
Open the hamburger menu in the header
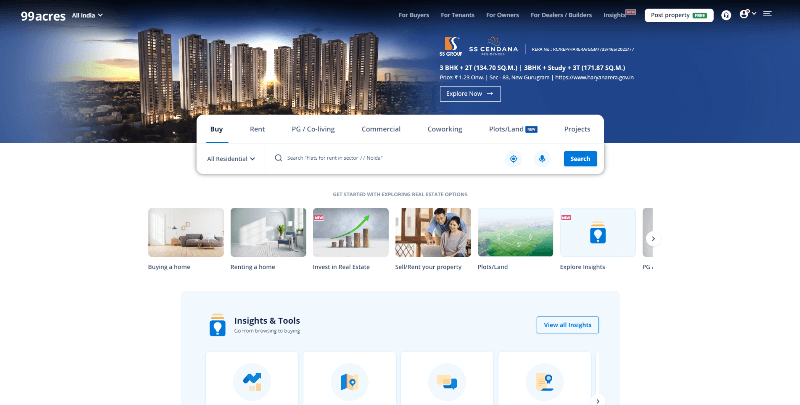767,14
